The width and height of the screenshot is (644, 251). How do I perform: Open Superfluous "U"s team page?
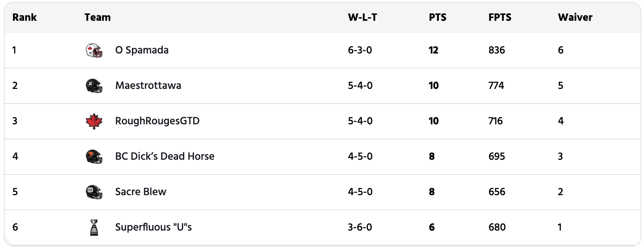click(153, 227)
